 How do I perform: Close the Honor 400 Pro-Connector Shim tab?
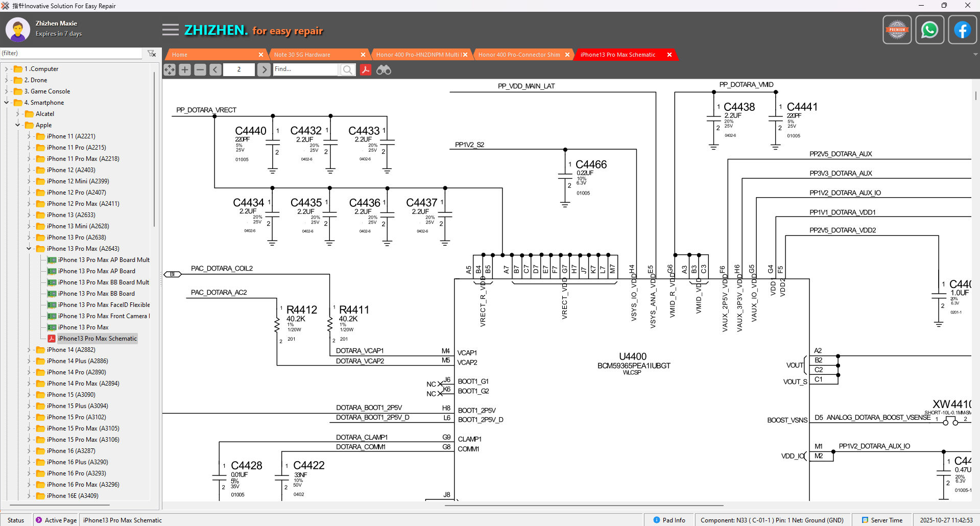(x=567, y=55)
